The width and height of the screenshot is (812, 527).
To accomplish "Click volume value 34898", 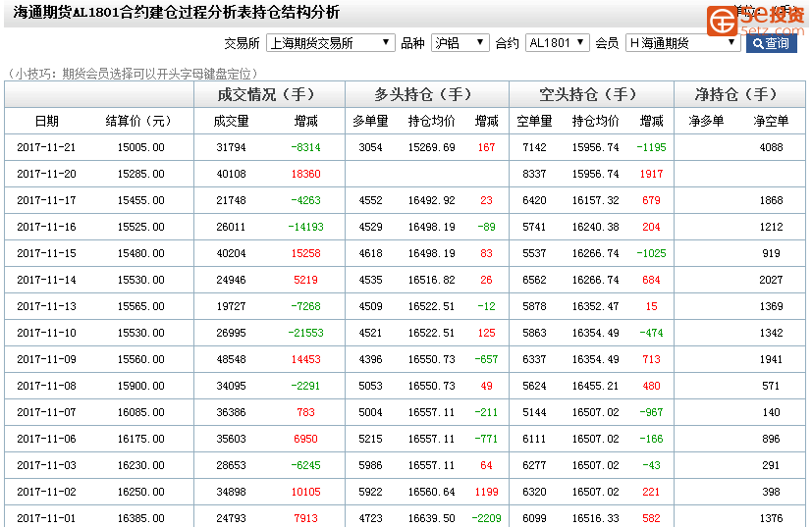I will click(231, 492).
